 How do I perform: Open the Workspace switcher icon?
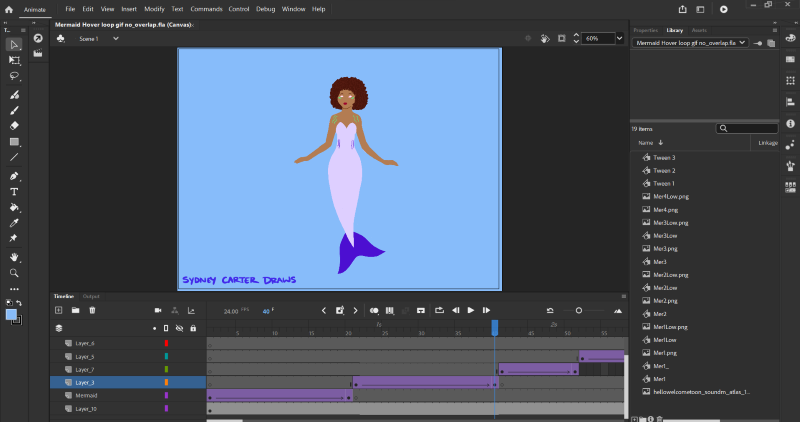(701, 9)
